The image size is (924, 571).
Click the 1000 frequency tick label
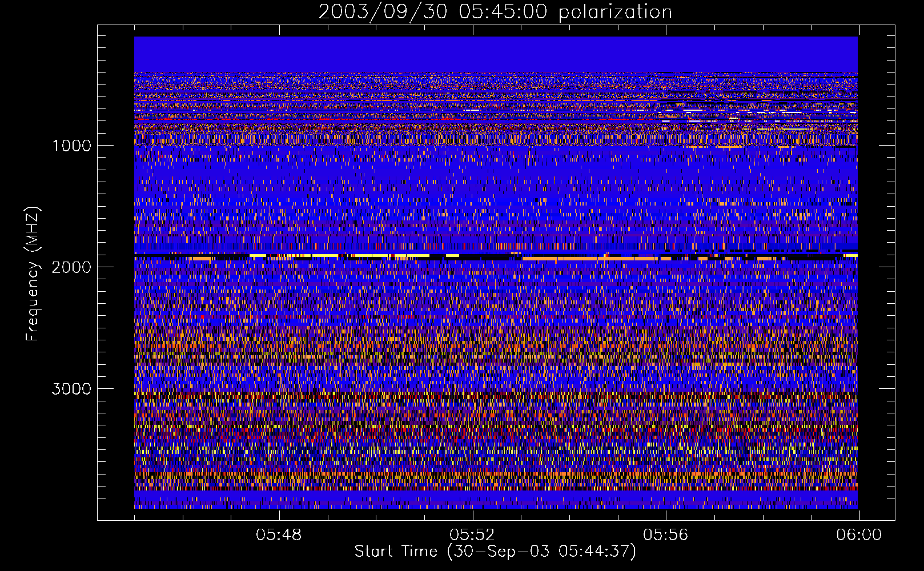72,146
